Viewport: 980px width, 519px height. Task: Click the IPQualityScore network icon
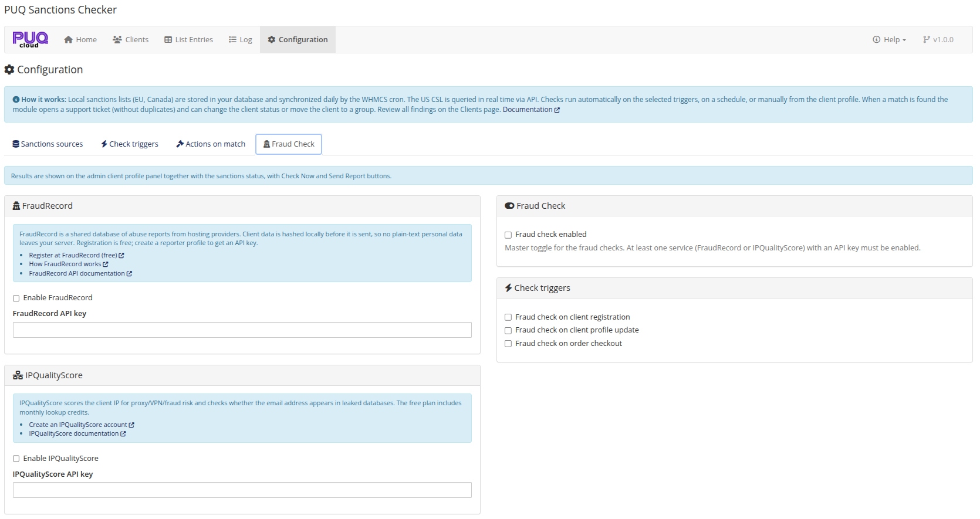tap(18, 375)
